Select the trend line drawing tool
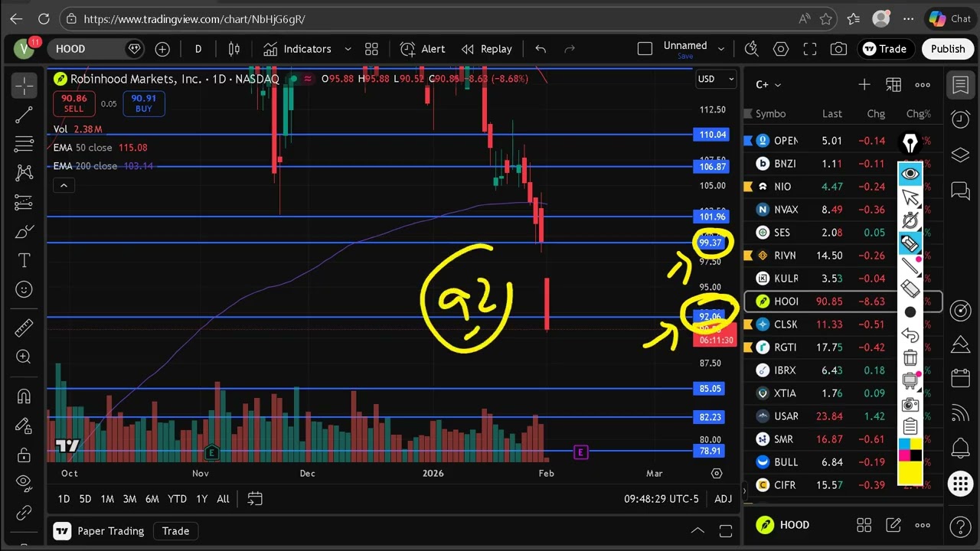This screenshot has height=551, width=980. point(24,115)
